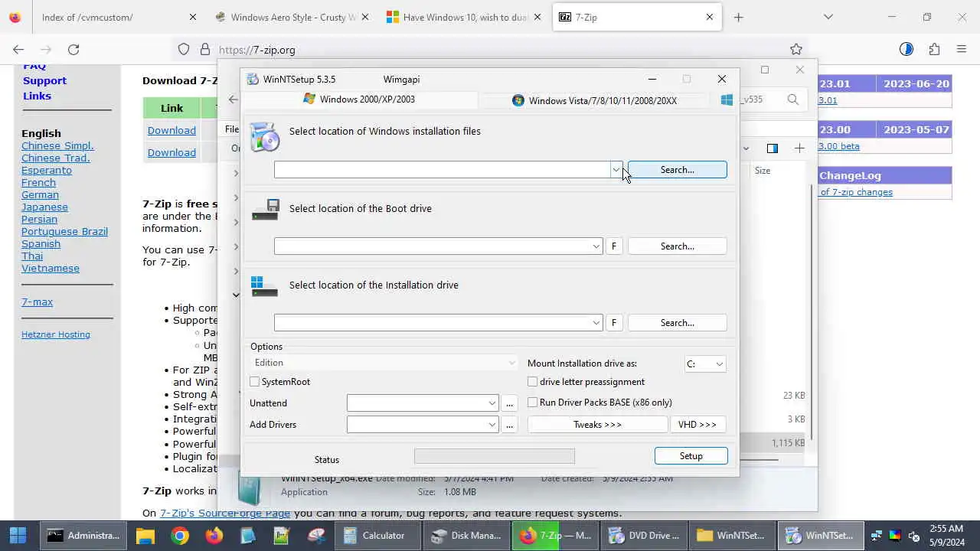Select the Windows 11 logo tab icon
Viewport: 980px width, 551px height.
727,99
